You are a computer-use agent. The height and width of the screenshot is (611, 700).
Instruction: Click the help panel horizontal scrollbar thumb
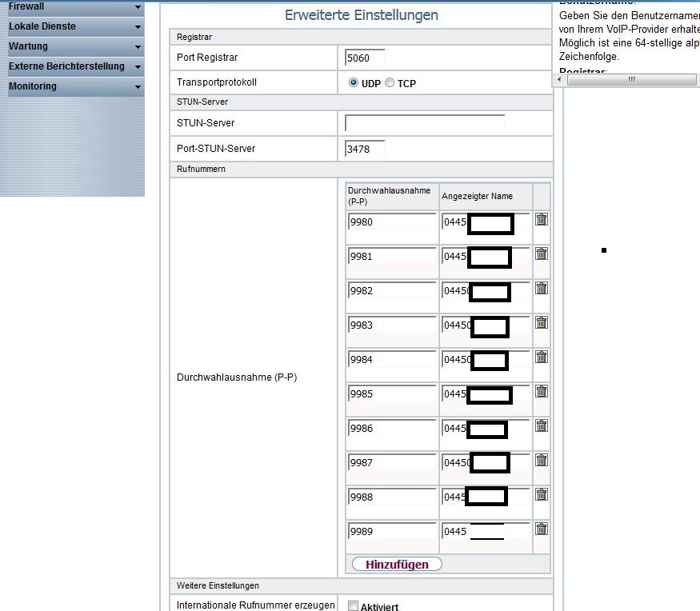[631, 79]
